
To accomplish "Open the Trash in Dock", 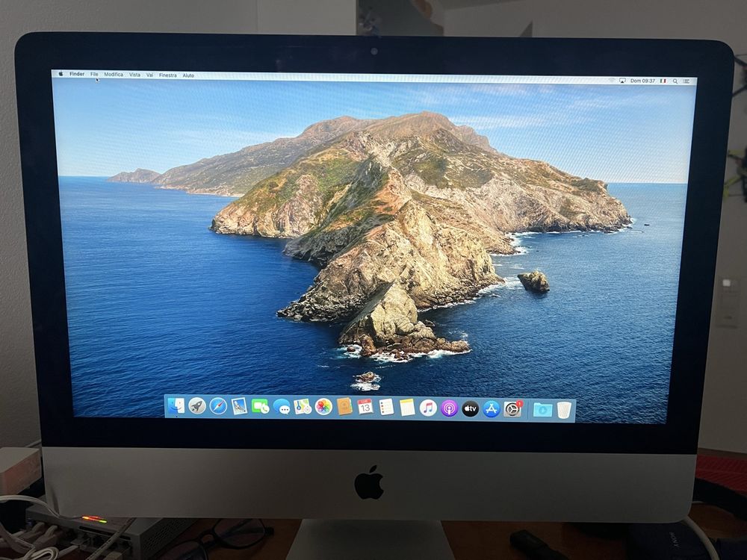I will 564,410.
